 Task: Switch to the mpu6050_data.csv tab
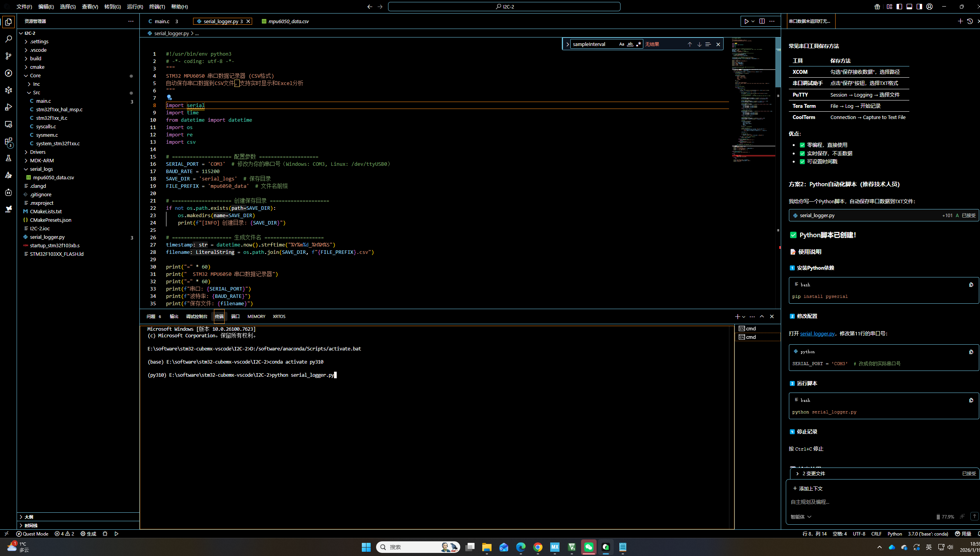pos(288,21)
